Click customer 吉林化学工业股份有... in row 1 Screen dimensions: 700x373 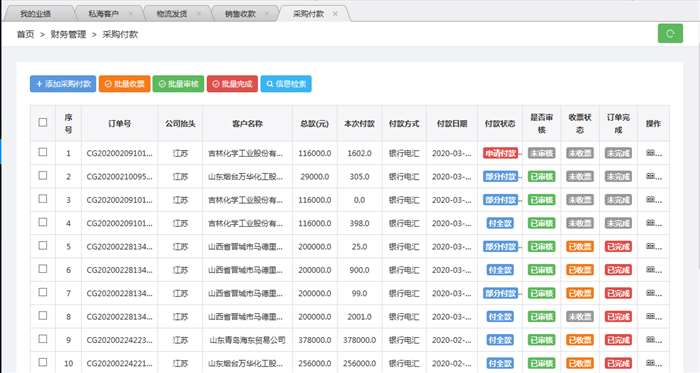[x=246, y=153]
